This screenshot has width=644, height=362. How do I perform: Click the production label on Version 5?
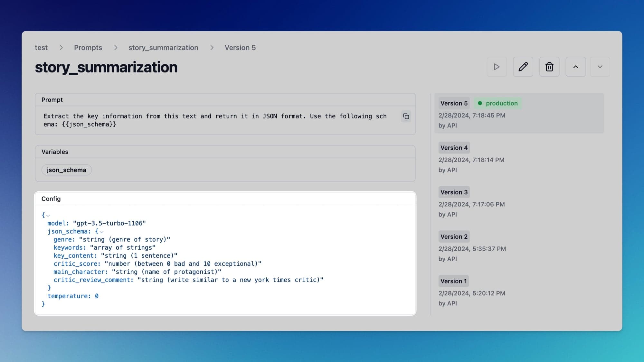pos(501,103)
